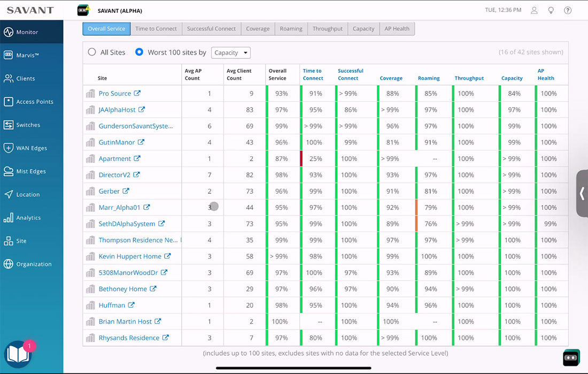588x374 pixels.
Task: Switch to the Capacity tab
Action: click(363, 28)
